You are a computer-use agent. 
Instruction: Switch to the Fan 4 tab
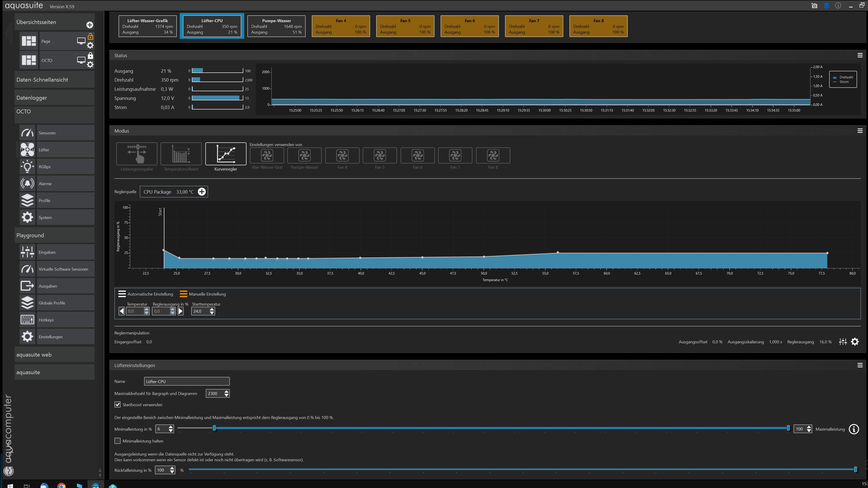tap(341, 26)
